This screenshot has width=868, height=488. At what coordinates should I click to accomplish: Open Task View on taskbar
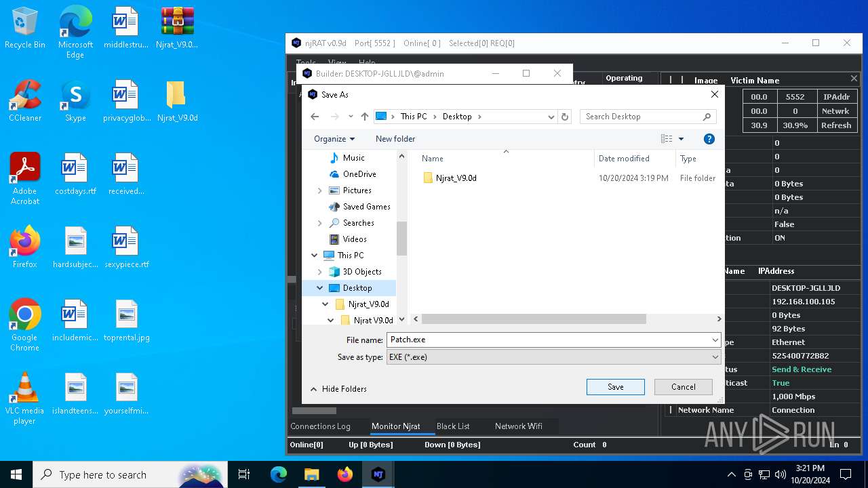tap(244, 474)
